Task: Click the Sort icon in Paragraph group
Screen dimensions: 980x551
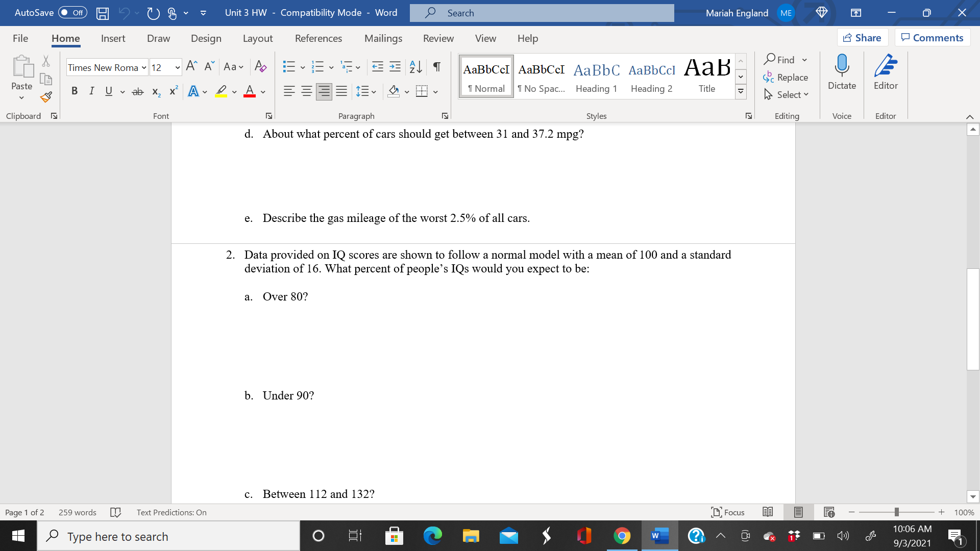Action: 414,66
